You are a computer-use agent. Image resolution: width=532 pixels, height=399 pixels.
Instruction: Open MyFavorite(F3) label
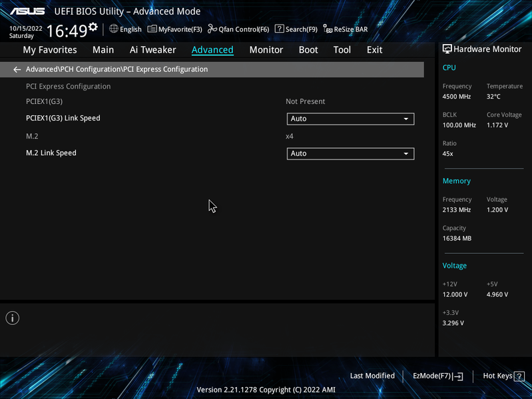(180, 29)
